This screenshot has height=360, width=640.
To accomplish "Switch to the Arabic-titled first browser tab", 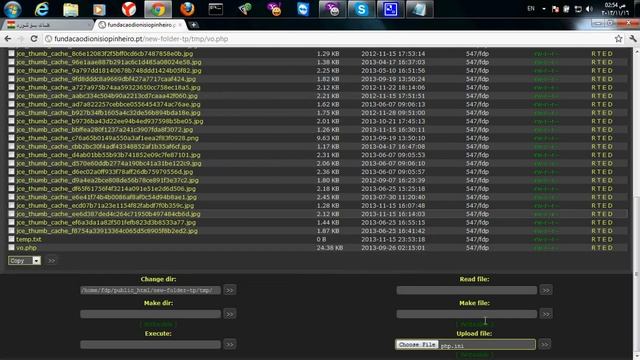I will (x=47, y=25).
